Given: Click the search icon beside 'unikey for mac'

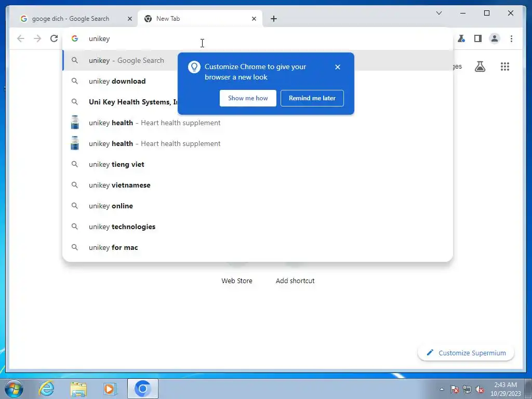Looking at the screenshot, I should point(75,247).
